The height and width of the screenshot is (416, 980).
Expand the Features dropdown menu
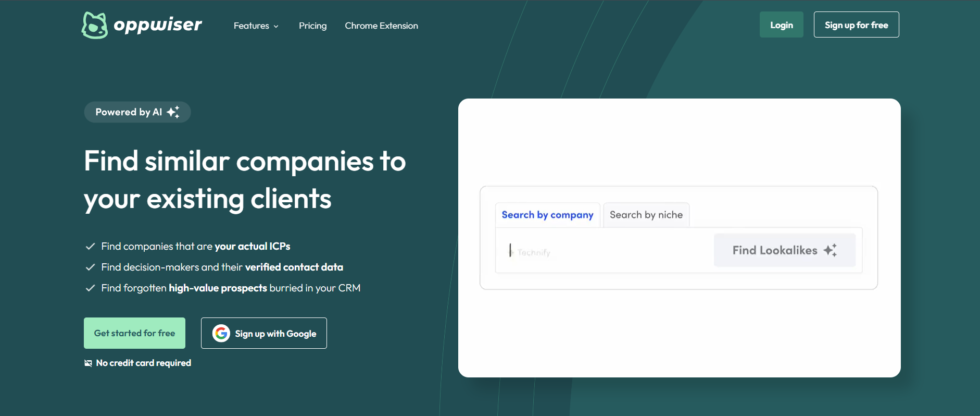(x=256, y=26)
